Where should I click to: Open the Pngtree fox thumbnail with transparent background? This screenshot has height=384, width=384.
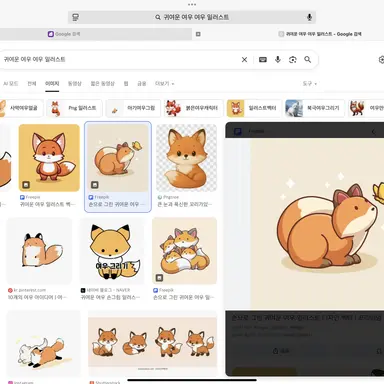[x=186, y=158]
